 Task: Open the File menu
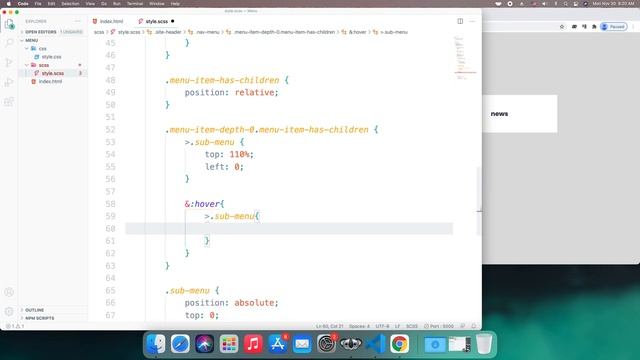[38, 4]
